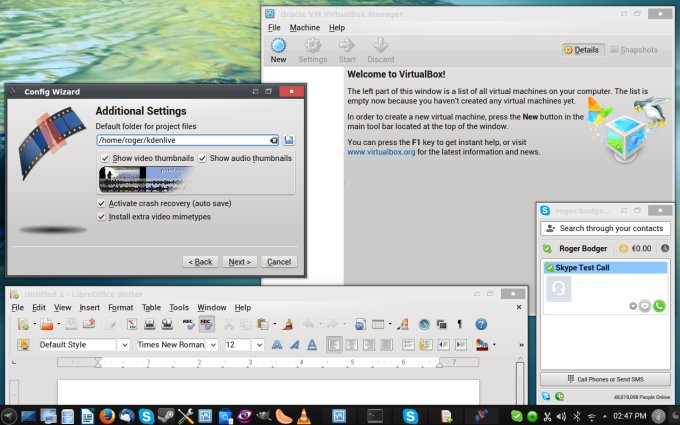Open the VirtualBox File menu

274,28
